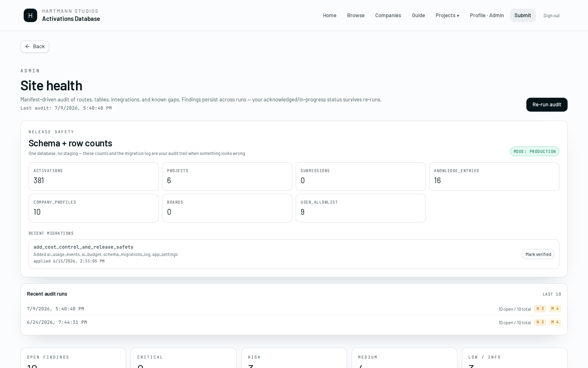This screenshot has width=588, height=368.
Task: Click the HIGH summary card
Action: point(294,358)
